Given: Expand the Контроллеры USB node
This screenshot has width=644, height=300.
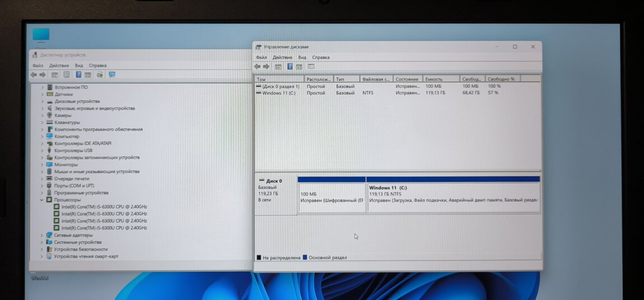Looking at the screenshot, I should pos(42,150).
